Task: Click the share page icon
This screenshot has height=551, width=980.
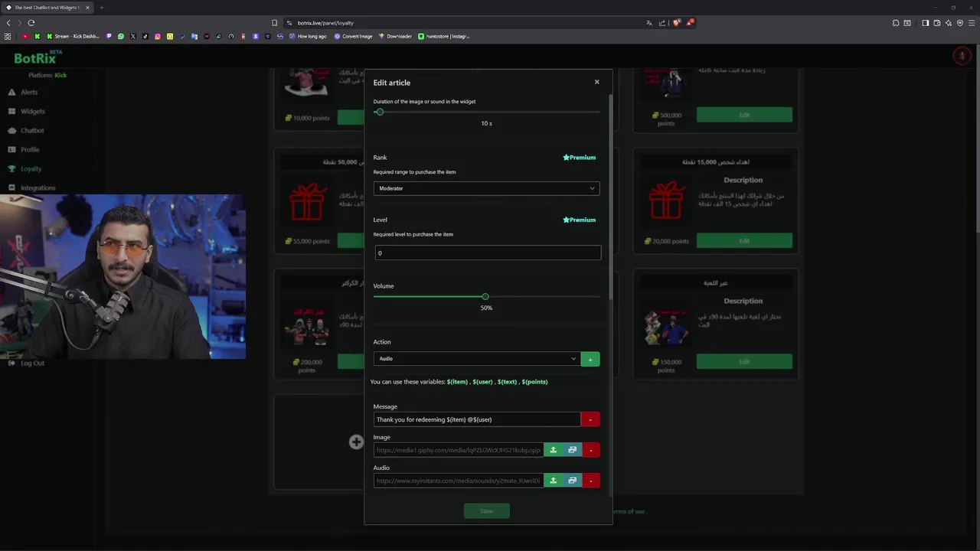Action: point(662,23)
